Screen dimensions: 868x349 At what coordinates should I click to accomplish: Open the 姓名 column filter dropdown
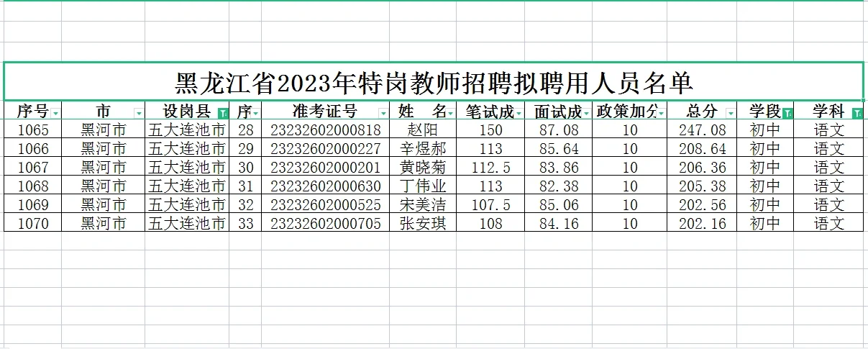[x=451, y=113]
